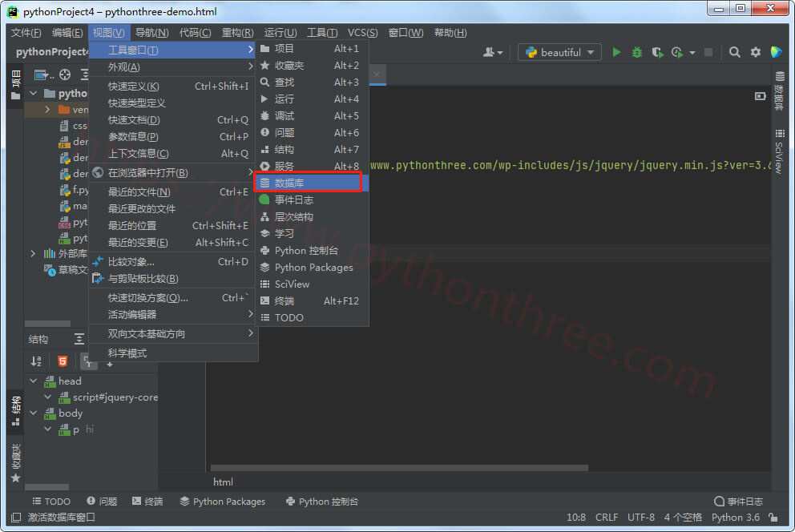
Task: Choose Python Packages from the submenu
Action: click(x=311, y=267)
